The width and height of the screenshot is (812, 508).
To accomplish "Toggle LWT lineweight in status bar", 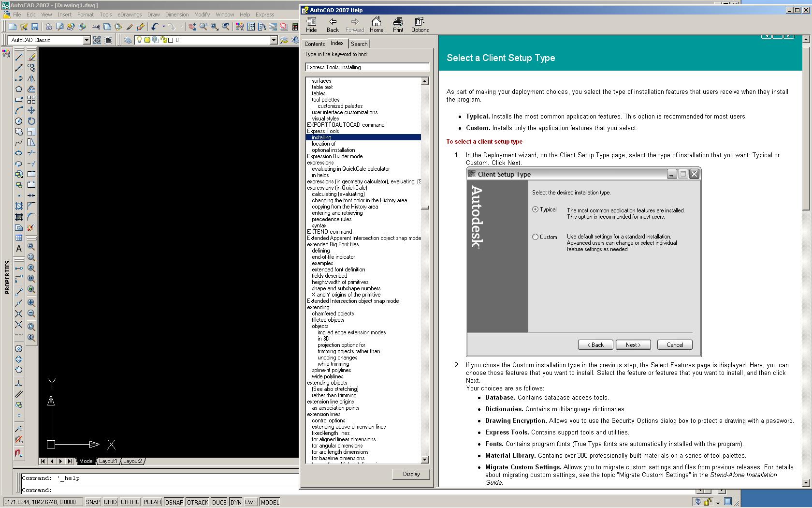I will [x=251, y=502].
